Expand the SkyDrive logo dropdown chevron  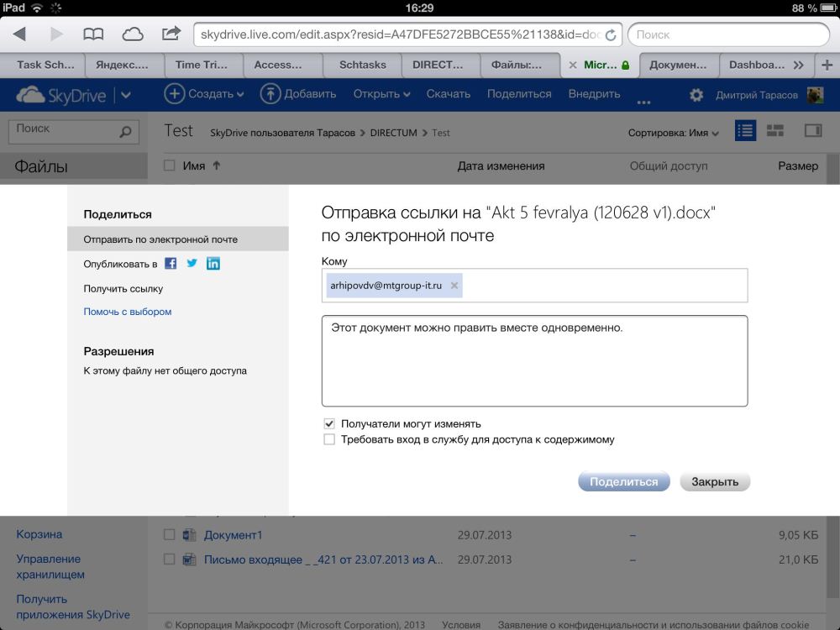click(x=126, y=96)
